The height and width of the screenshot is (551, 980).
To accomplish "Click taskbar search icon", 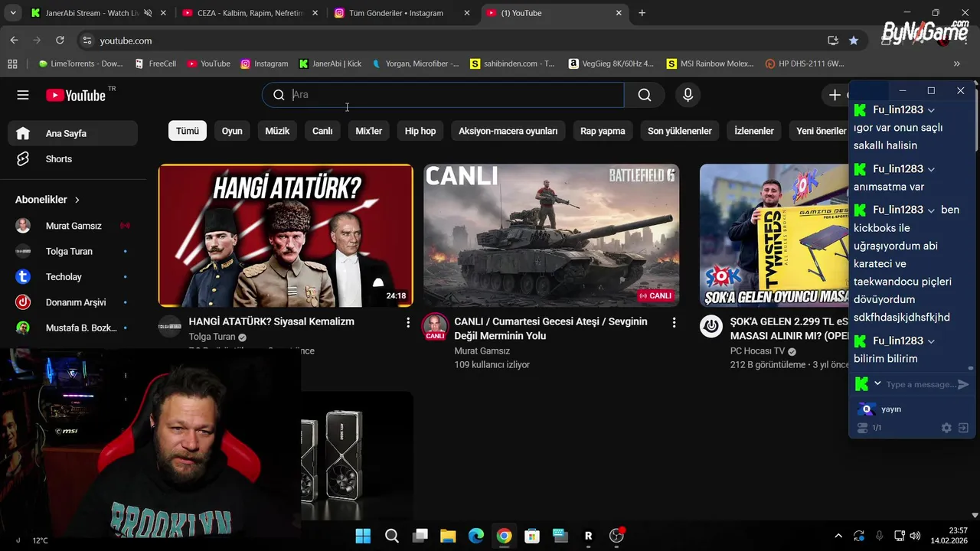I will pos(392,536).
